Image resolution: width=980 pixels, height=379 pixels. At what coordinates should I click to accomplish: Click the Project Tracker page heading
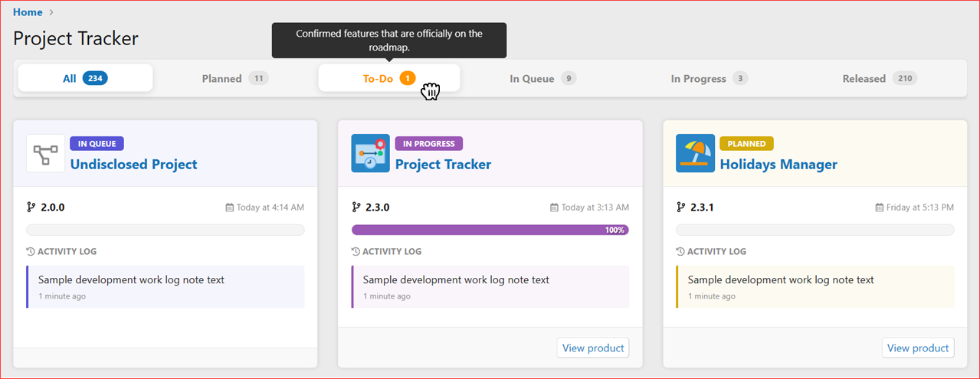76,38
